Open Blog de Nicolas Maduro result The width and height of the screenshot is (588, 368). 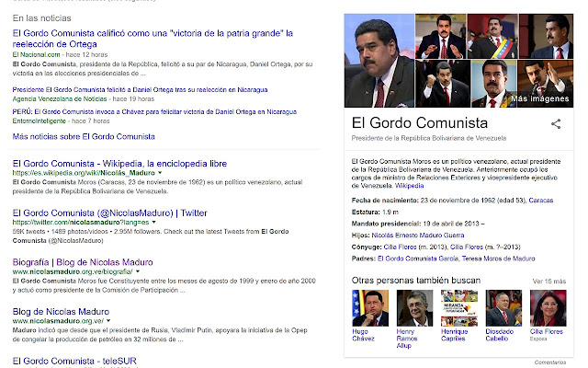point(61,312)
